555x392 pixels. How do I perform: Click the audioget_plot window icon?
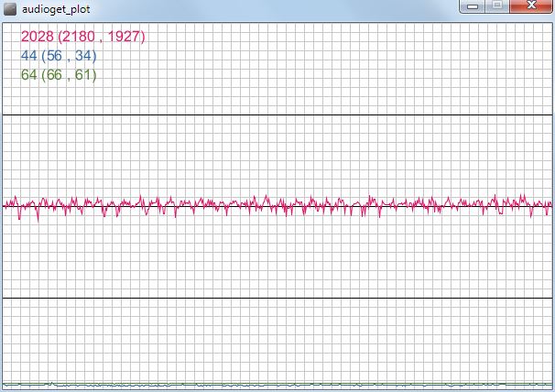[9, 9]
